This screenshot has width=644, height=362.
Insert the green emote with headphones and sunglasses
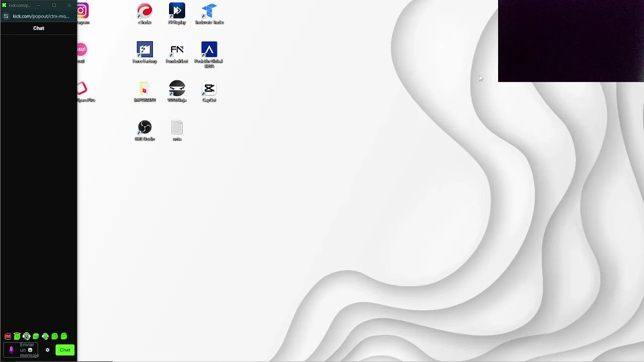click(x=26, y=336)
